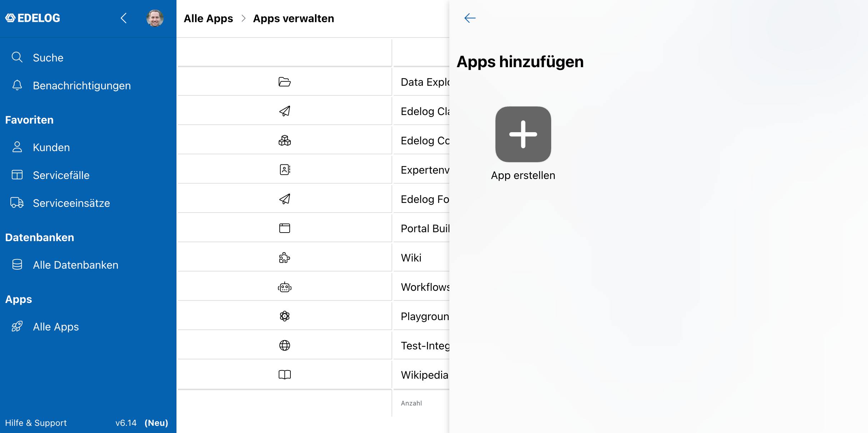Click the bell notification icon

17,85
